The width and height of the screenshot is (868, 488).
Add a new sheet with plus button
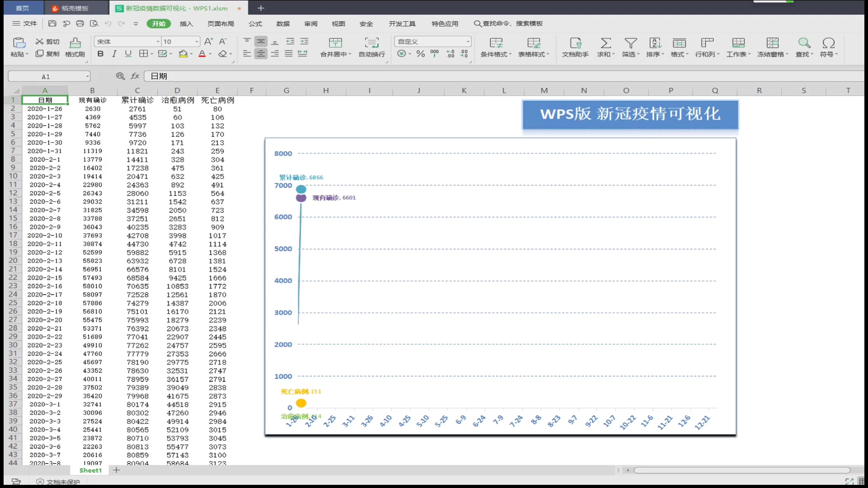pos(117,470)
